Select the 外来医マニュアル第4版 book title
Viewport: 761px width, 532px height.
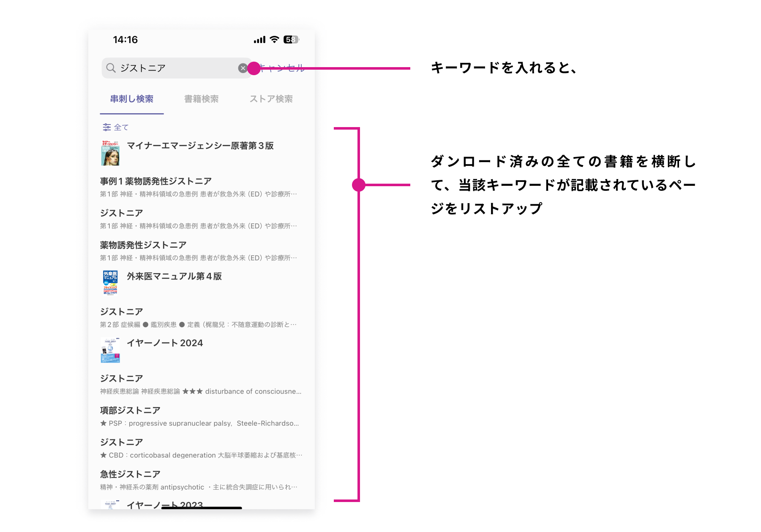click(x=174, y=276)
